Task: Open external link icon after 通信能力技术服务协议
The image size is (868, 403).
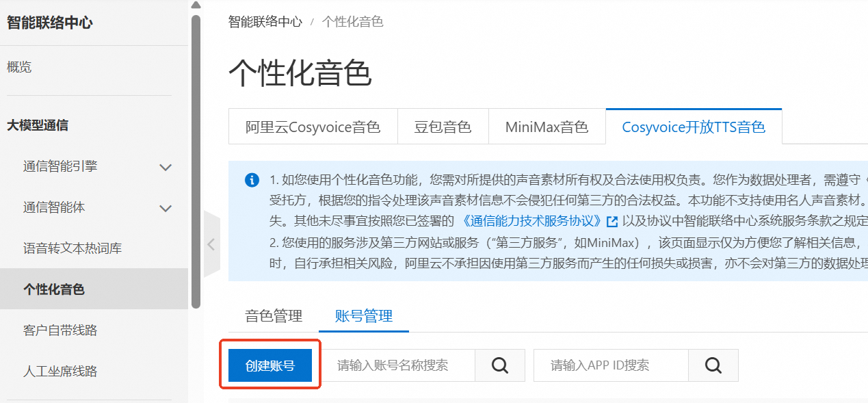Action: [x=612, y=222]
